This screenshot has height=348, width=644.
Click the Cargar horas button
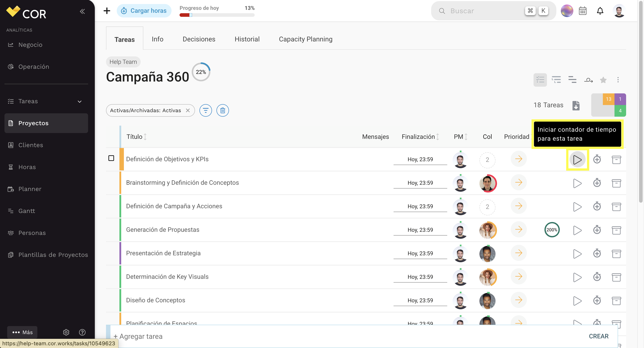pos(144,11)
